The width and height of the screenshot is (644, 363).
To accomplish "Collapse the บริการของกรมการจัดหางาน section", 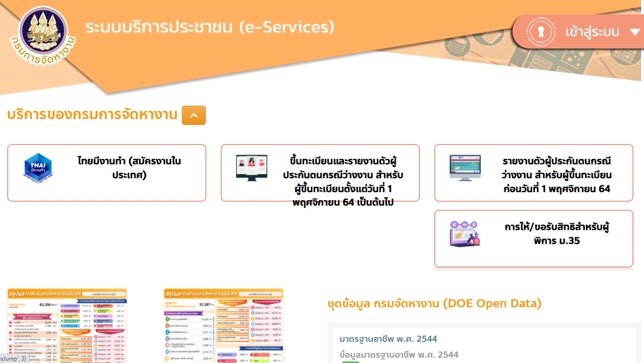I will coord(194,115).
